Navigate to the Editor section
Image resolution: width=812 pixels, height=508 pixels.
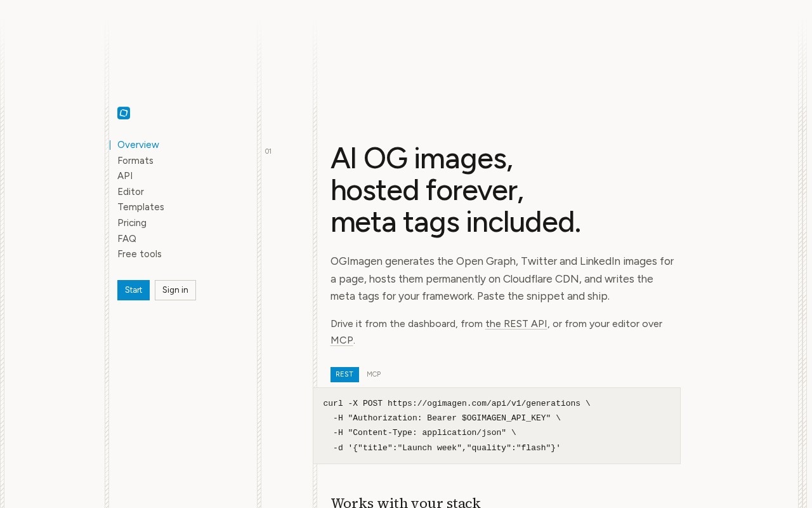click(x=131, y=192)
